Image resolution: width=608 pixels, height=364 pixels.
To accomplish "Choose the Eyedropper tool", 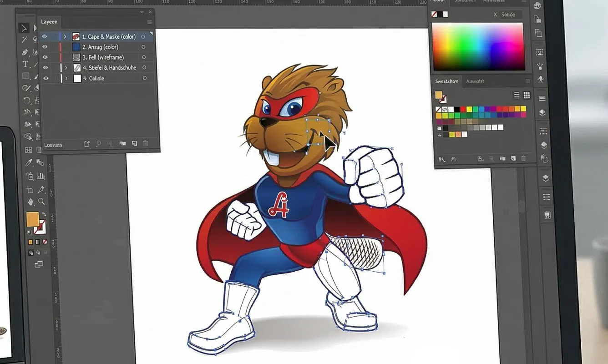I will coord(28,162).
